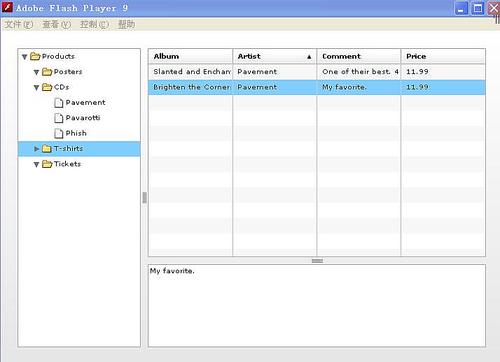Sort by the Comment column header

[359, 56]
